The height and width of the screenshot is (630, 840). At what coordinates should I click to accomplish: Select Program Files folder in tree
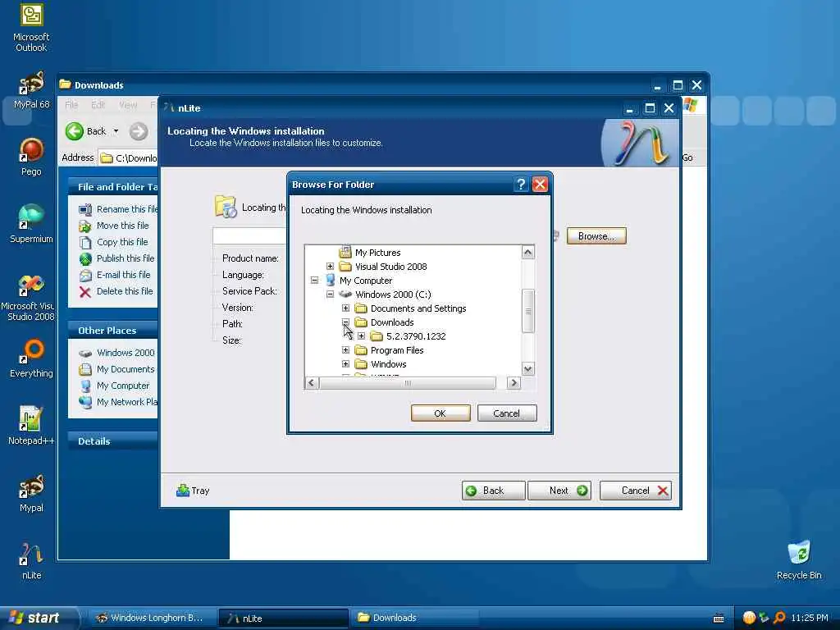point(397,349)
